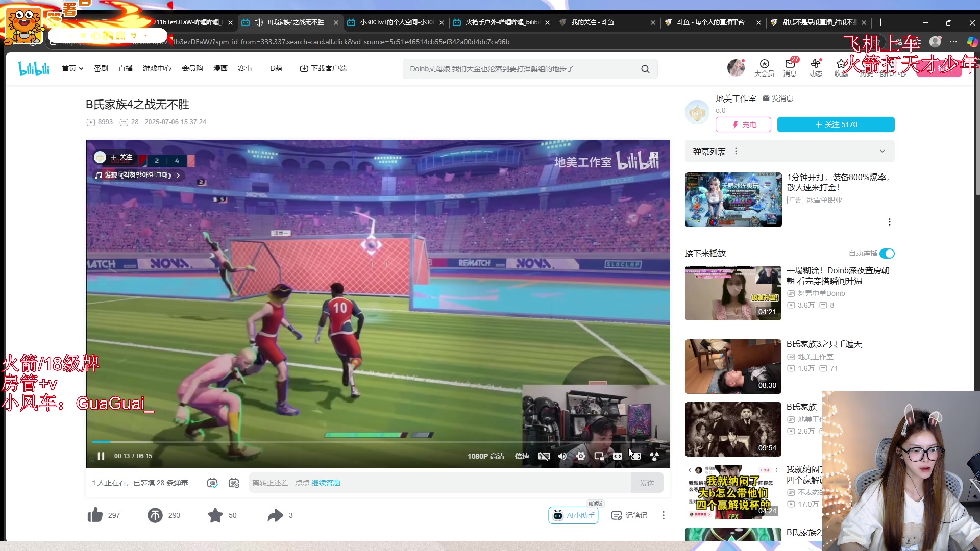Open 会员购 navigation item

point(192,68)
